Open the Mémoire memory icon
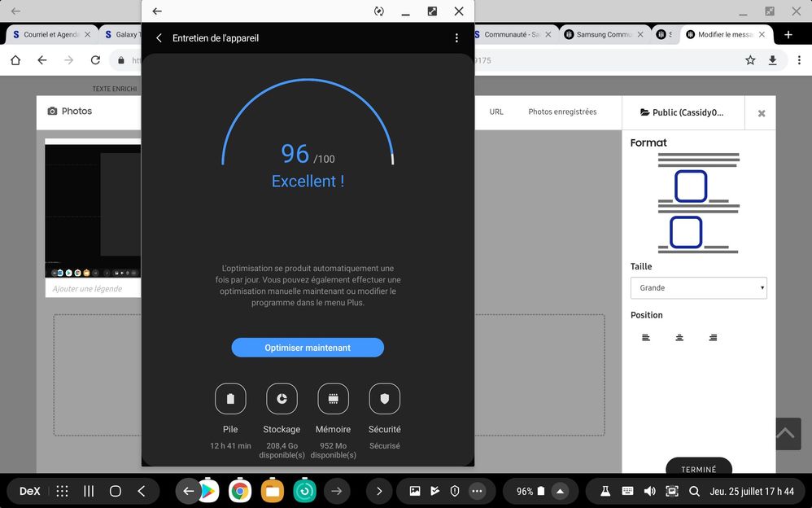Viewport: 812px width, 508px height. (x=333, y=399)
